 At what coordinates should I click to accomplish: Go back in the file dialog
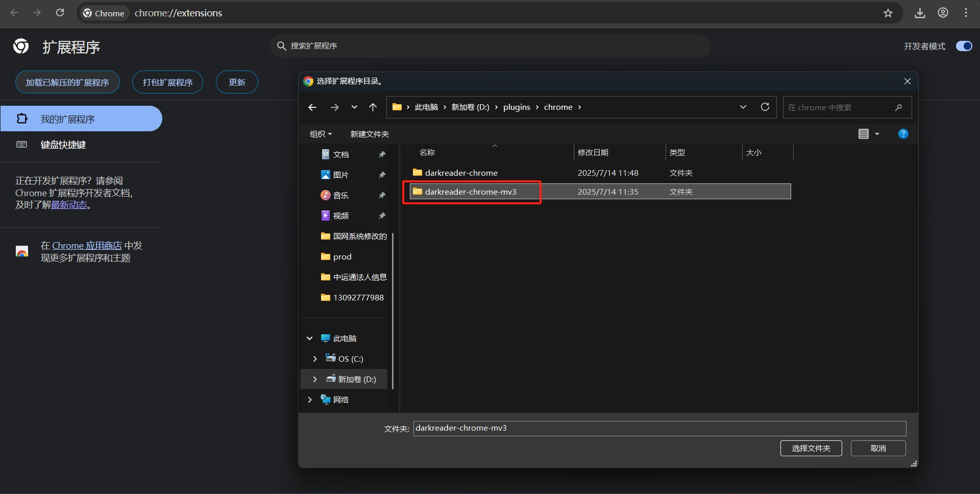click(312, 107)
